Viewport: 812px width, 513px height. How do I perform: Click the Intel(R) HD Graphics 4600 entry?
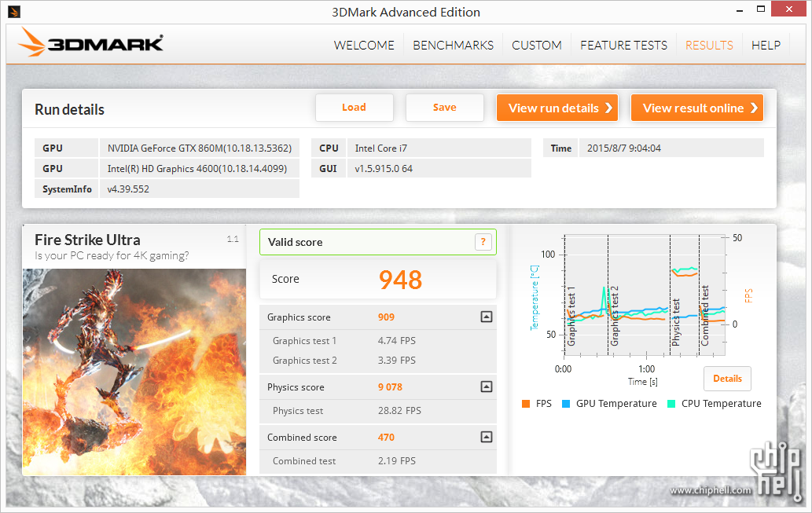click(x=200, y=169)
